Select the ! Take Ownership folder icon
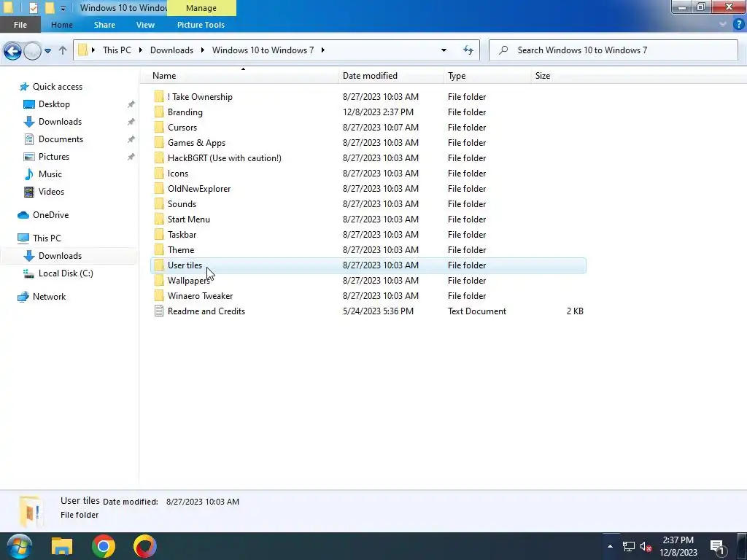 pos(159,97)
